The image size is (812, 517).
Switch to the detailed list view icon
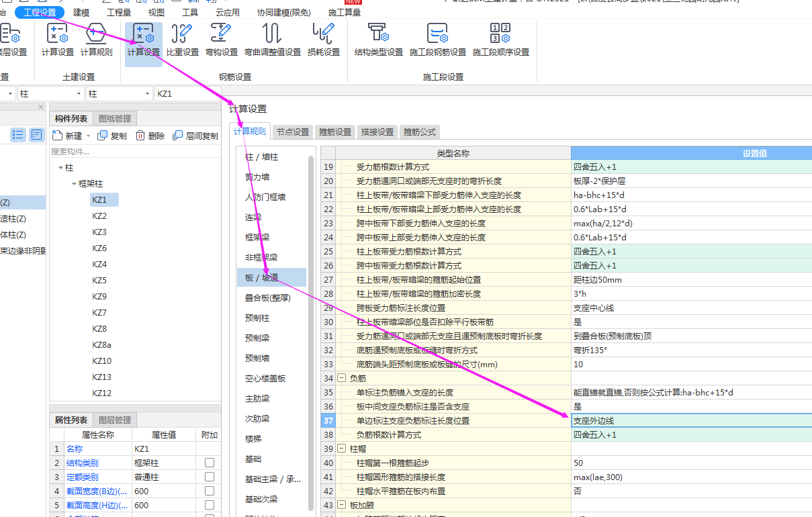pos(37,135)
